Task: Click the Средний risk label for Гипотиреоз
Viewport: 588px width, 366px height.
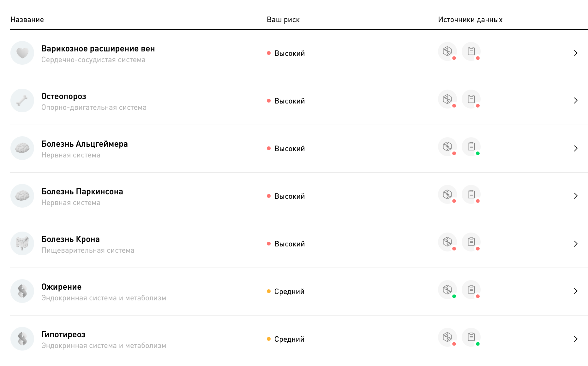Action: pos(289,339)
